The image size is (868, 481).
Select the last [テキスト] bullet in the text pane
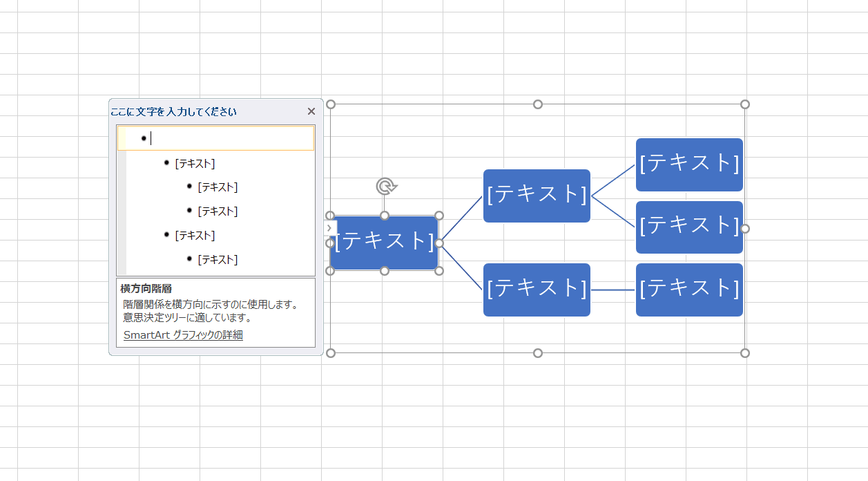pos(218,260)
